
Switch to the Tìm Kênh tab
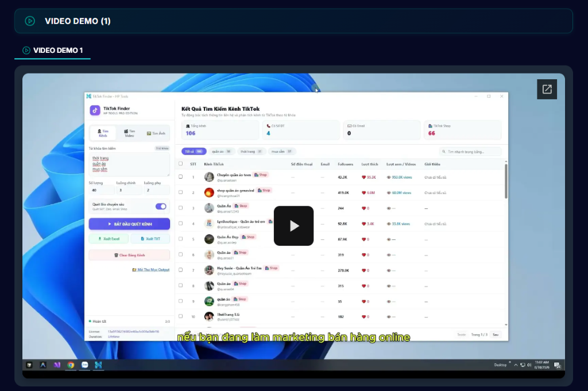coord(103,133)
